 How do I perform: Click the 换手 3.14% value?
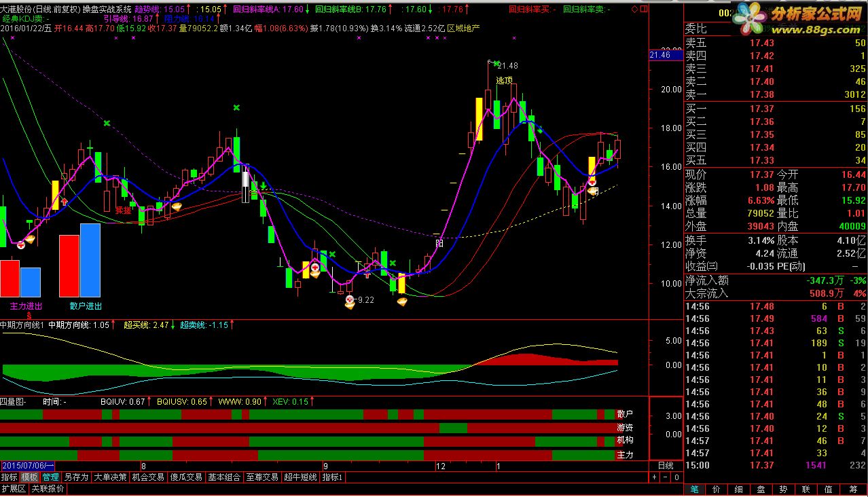(761, 240)
